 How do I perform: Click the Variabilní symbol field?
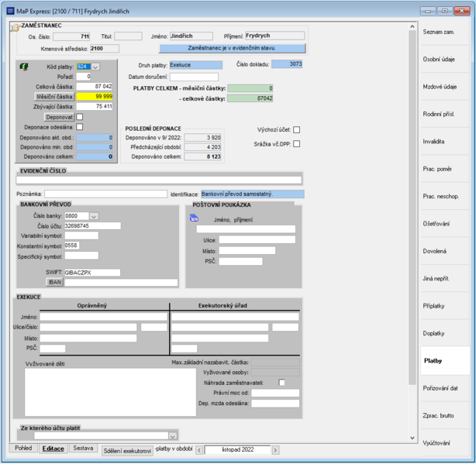pos(81,236)
